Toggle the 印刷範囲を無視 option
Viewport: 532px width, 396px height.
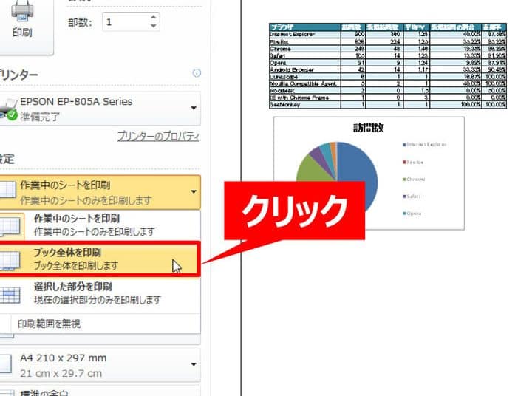(50, 323)
